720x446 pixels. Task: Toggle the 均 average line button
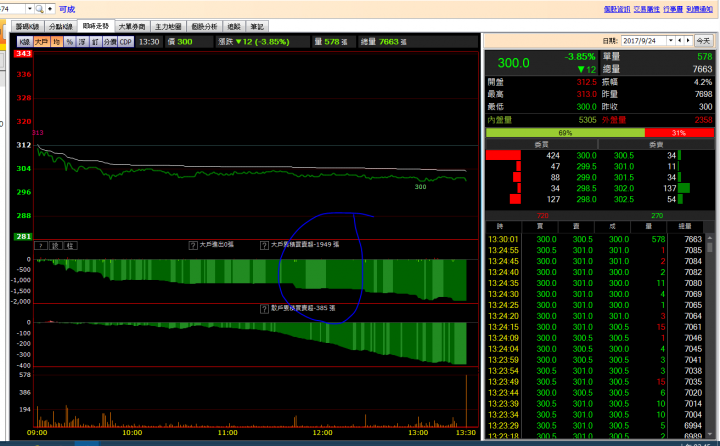pyautogui.click(x=56, y=42)
